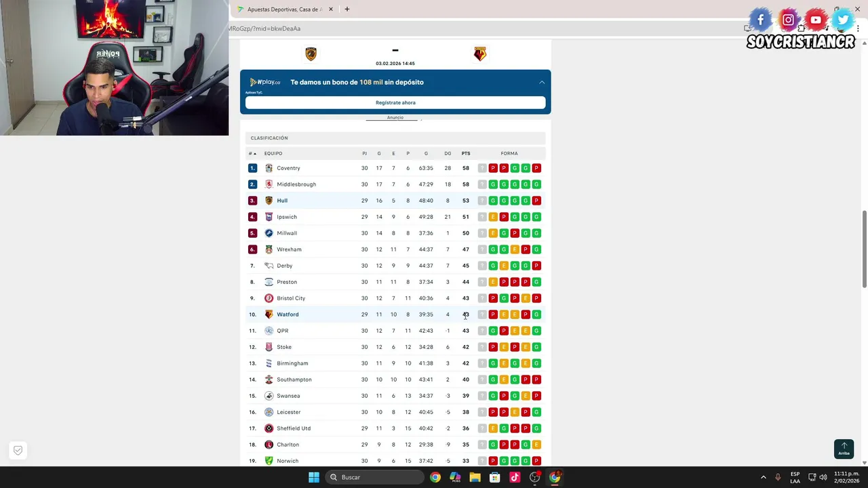This screenshot has height=488, width=868.
Task: Click the Bristol City team crest icon
Action: pos(269,298)
